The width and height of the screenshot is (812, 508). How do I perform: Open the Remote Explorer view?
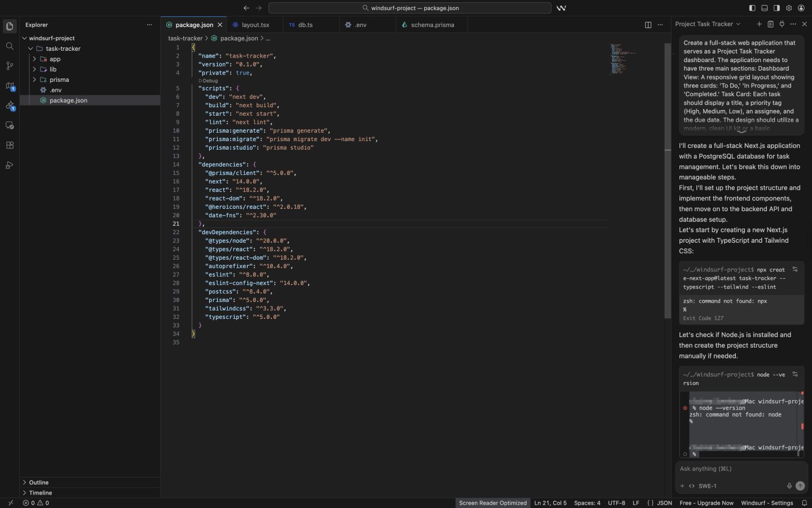(9, 125)
